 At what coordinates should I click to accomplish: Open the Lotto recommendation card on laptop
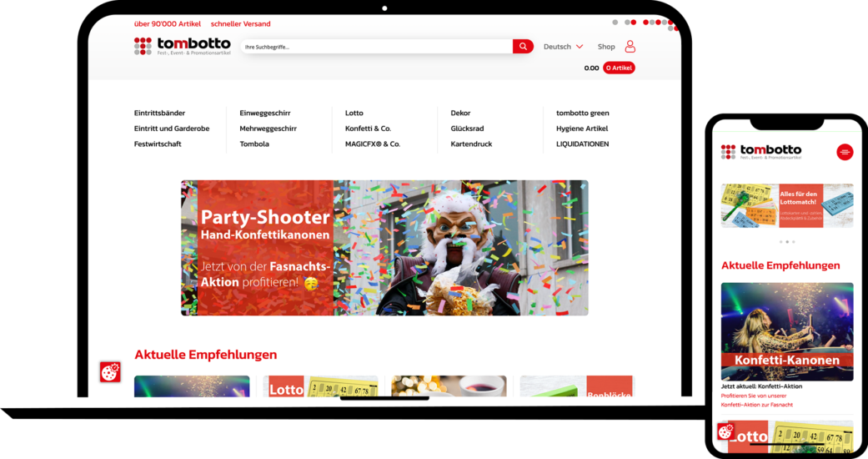[320, 386]
